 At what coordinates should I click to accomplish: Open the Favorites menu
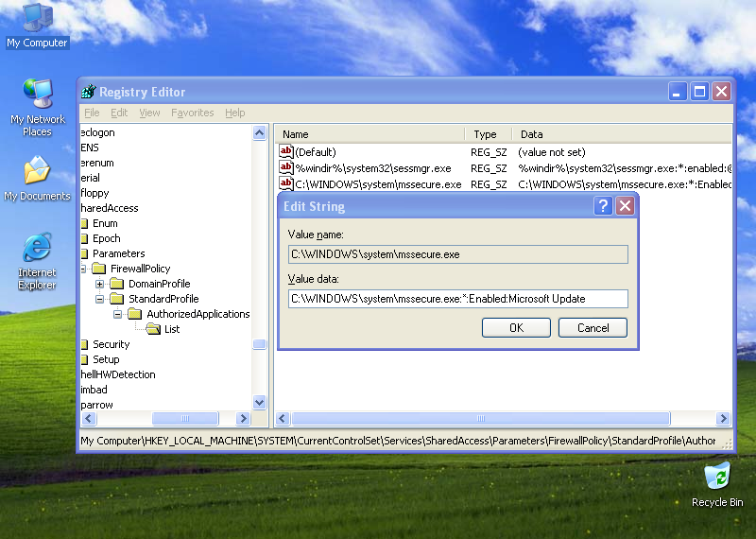tap(193, 113)
